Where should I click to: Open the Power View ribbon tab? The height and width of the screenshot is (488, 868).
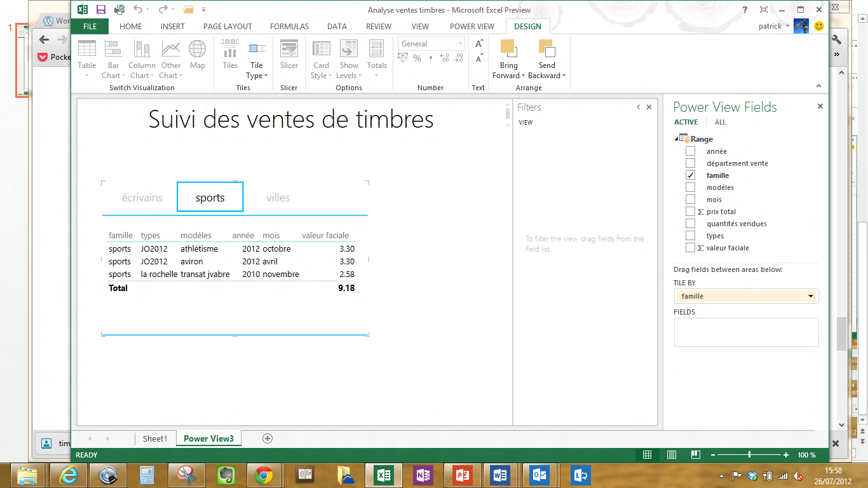click(471, 27)
